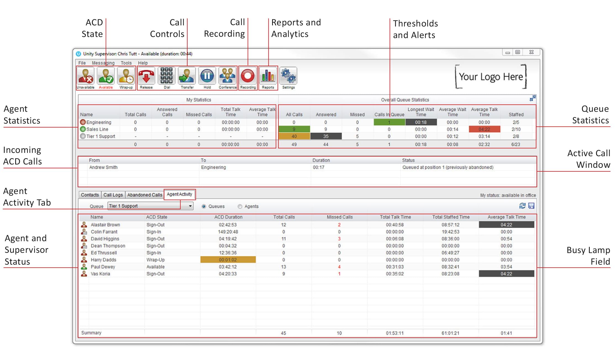Switch to the Abandoned Calls tab
The image size is (616, 364).
pos(144,195)
